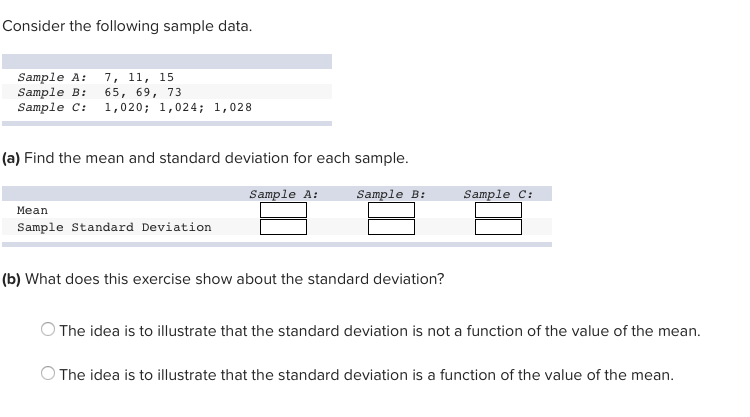This screenshot has height=417, width=750.
Task: Click the 'Sample Standard Deviation' row label
Action: [114, 227]
